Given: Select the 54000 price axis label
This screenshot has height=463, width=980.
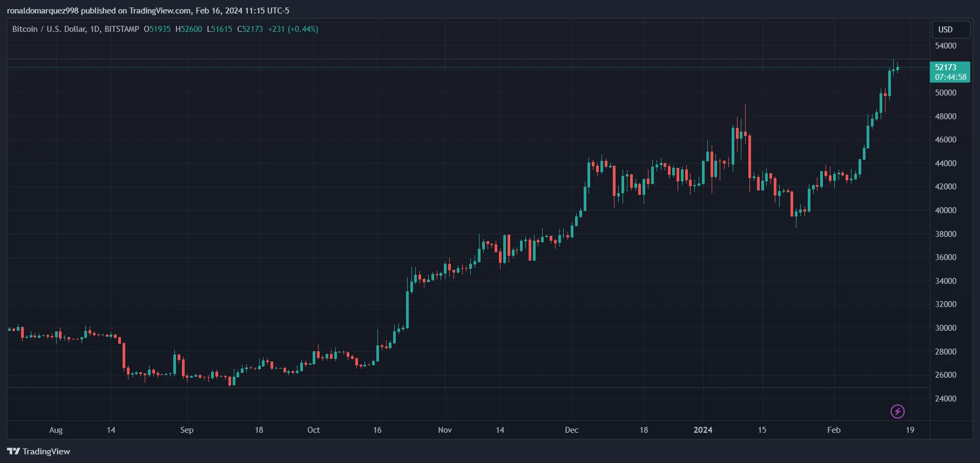Looking at the screenshot, I should (x=945, y=46).
